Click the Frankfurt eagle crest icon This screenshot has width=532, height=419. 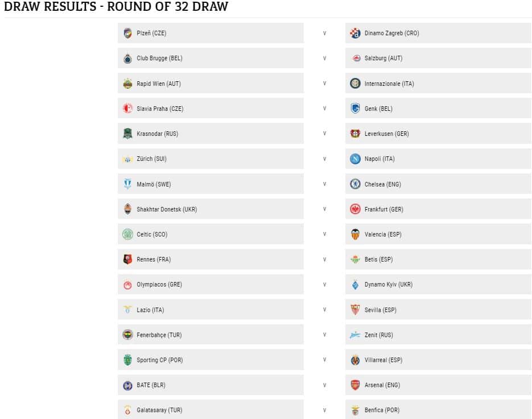[355, 209]
